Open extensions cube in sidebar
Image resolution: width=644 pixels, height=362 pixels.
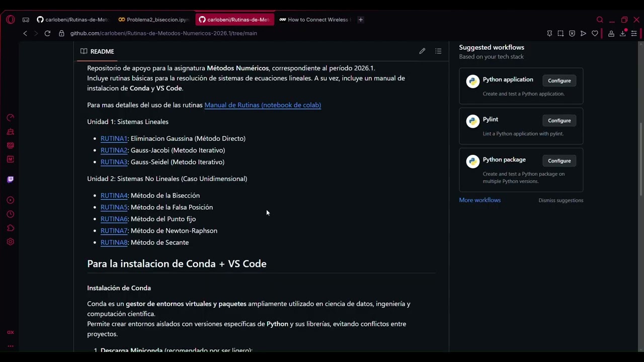pos(11,228)
